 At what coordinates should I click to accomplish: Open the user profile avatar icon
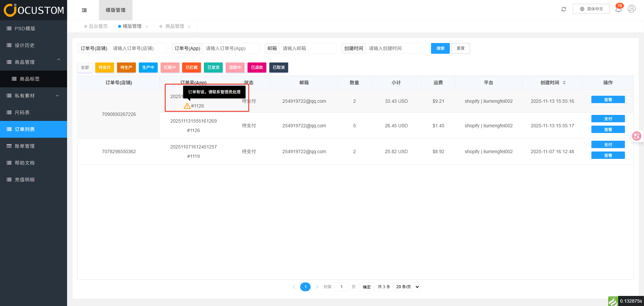632,9
